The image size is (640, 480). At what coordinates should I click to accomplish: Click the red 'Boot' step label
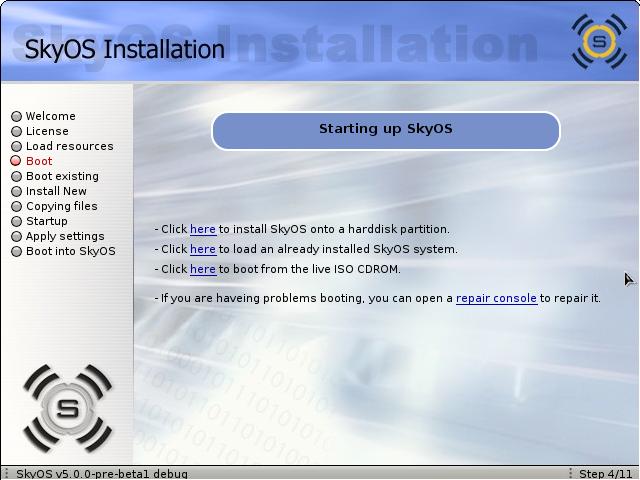coord(39,161)
